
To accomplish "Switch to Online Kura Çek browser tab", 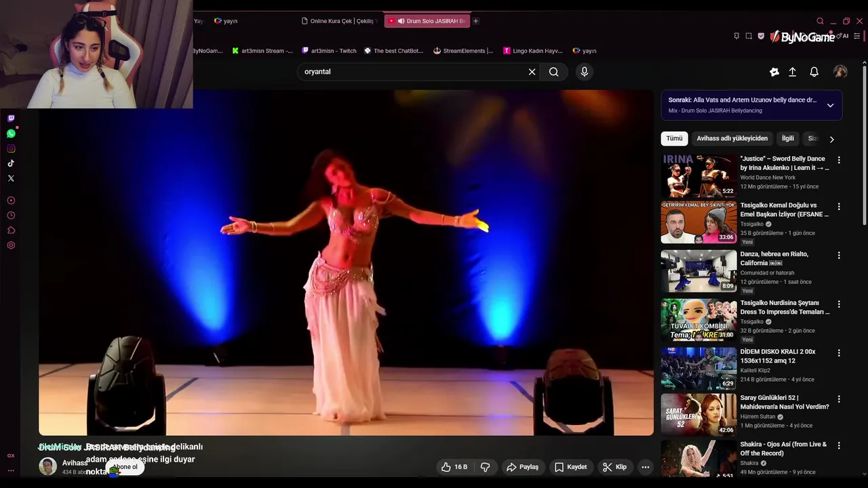I will tap(340, 21).
